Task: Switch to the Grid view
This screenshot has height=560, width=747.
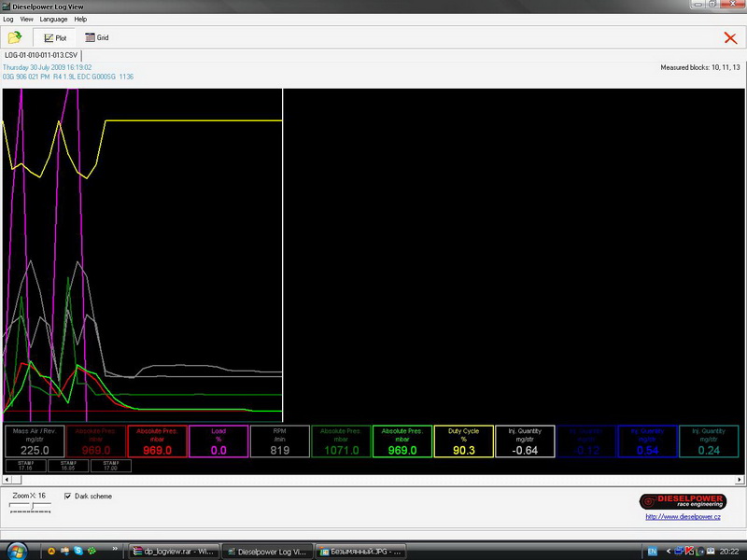Action: 97,37
